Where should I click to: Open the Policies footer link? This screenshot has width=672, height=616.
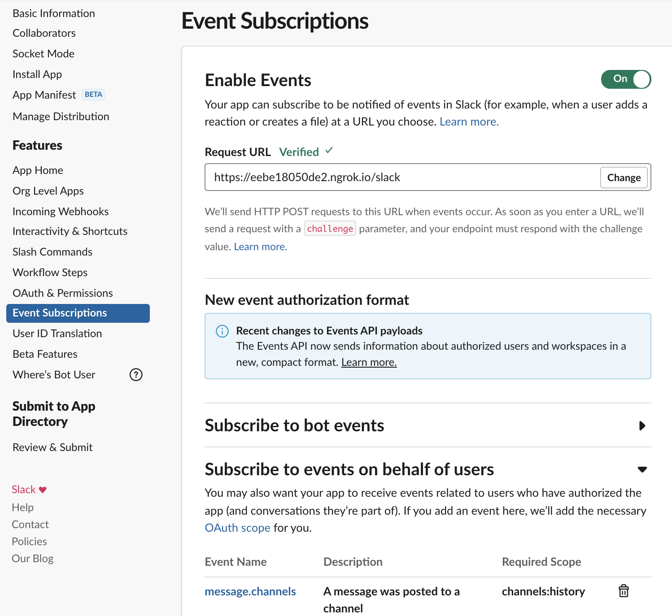pyautogui.click(x=29, y=542)
